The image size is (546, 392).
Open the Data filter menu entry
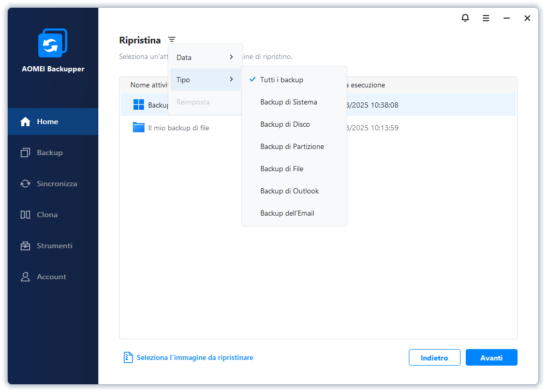[x=205, y=57]
